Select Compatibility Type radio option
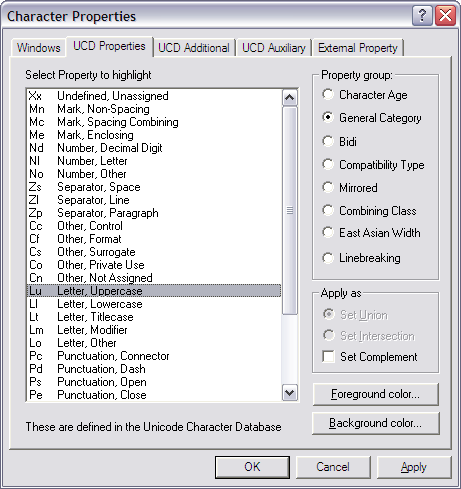461x489 pixels. click(x=373, y=165)
